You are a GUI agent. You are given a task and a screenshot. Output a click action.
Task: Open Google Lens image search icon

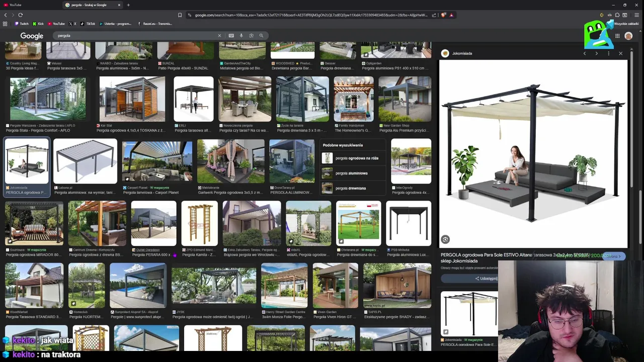pyautogui.click(x=251, y=36)
